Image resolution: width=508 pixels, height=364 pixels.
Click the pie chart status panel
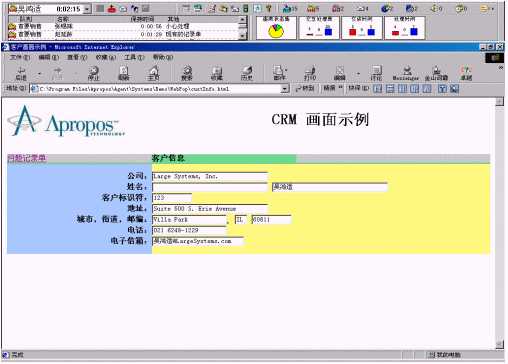tap(276, 28)
